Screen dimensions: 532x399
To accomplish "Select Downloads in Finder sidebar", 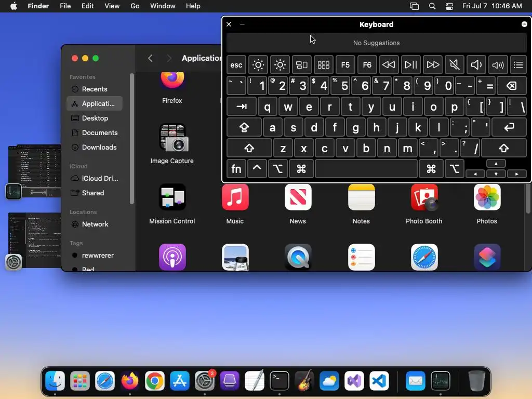I will [x=95, y=148].
